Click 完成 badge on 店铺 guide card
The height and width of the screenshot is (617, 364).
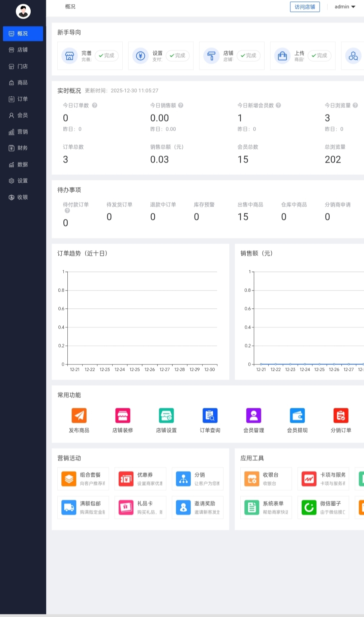(x=248, y=56)
